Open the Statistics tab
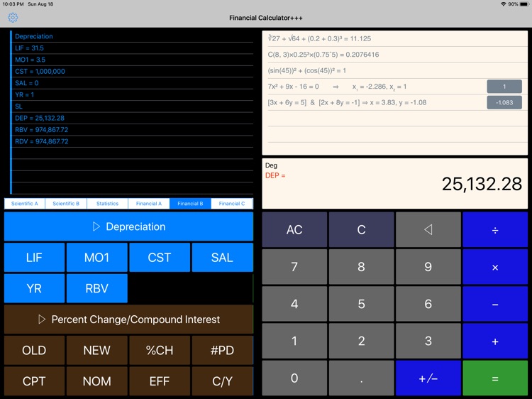Screen dimensions: 532x399 tap(107, 204)
